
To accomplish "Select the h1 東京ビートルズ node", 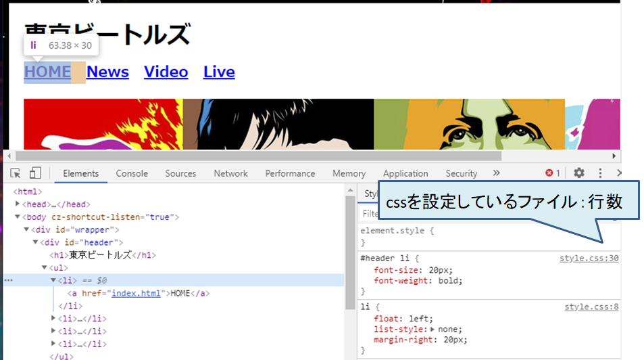I will [103, 255].
